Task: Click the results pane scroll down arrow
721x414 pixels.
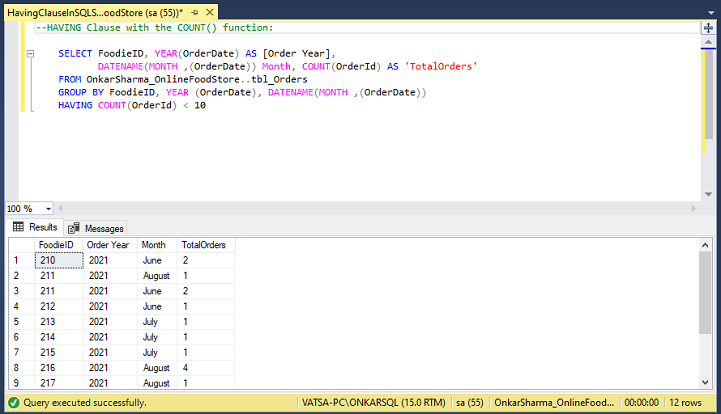Action: click(705, 382)
